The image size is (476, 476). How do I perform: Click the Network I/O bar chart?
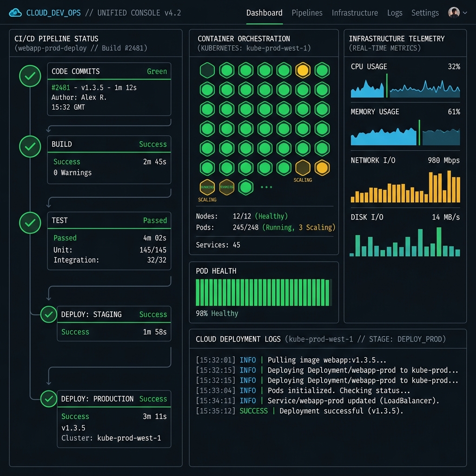pyautogui.click(x=405, y=186)
